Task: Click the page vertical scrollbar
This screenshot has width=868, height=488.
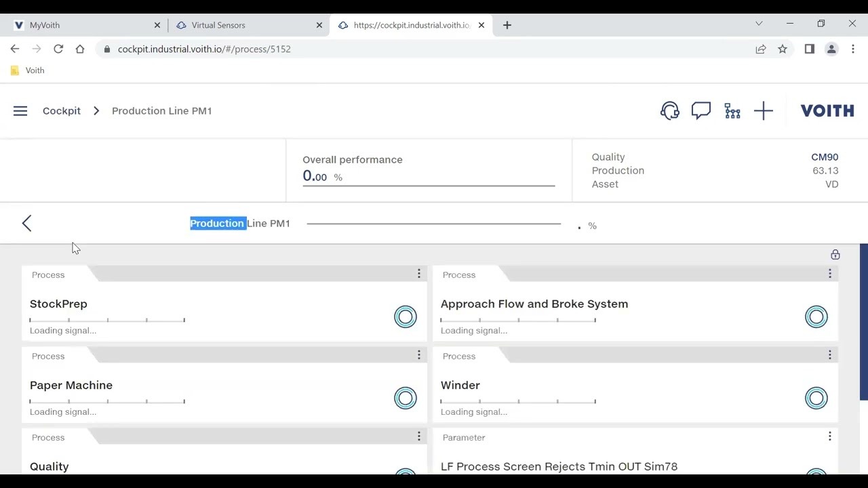Action: coord(863,322)
